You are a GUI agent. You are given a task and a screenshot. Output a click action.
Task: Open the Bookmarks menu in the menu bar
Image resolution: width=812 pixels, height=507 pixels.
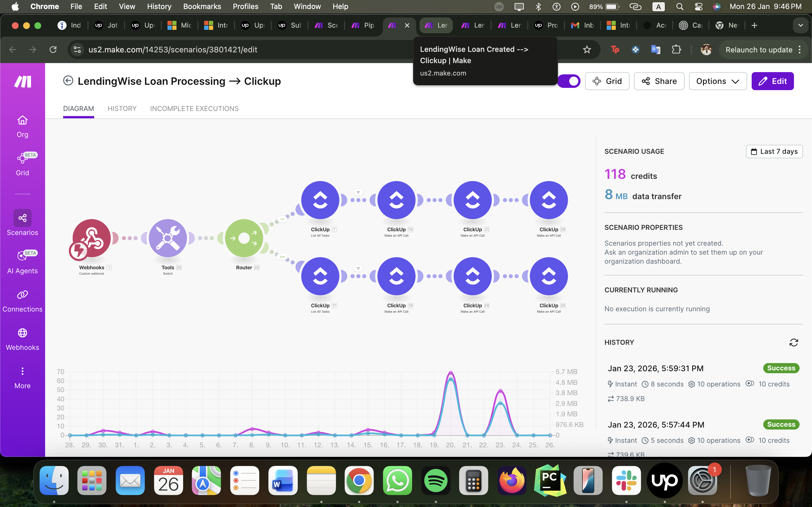point(202,6)
